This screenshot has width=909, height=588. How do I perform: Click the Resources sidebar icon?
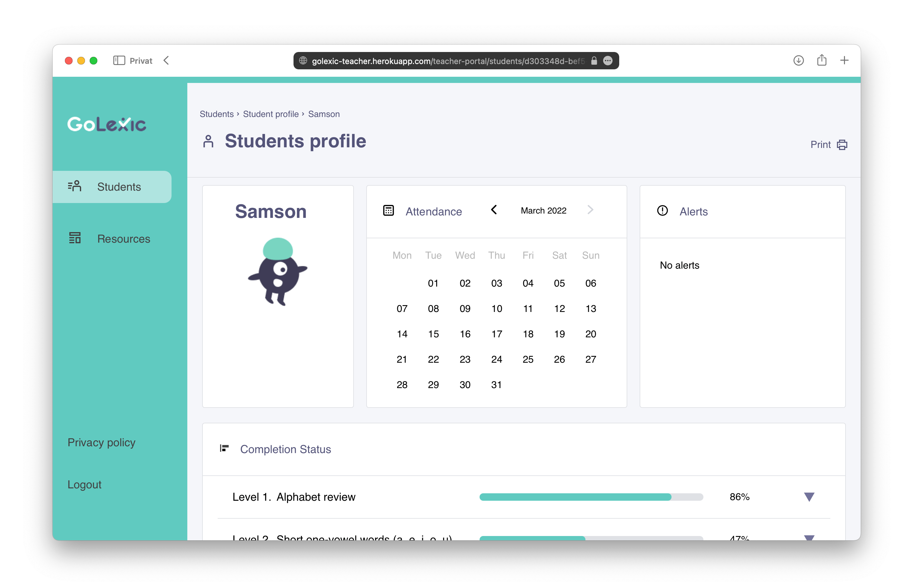point(75,238)
